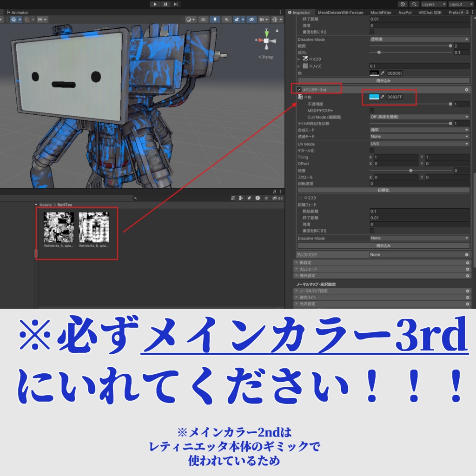This screenshot has width=476, height=476.
Task: Open the メインカラー3rd gear settings icon
Action: click(x=467, y=90)
